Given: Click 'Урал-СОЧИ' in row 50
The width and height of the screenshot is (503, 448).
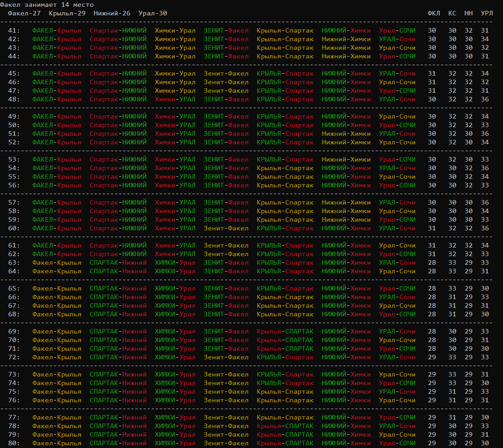Looking at the screenshot, I should click(397, 125).
